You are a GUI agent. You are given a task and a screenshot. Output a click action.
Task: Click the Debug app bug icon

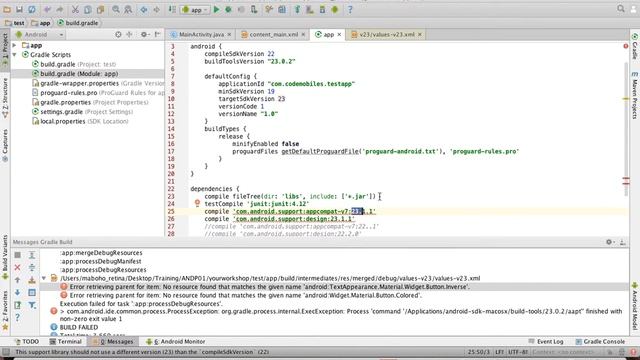click(x=229, y=9)
